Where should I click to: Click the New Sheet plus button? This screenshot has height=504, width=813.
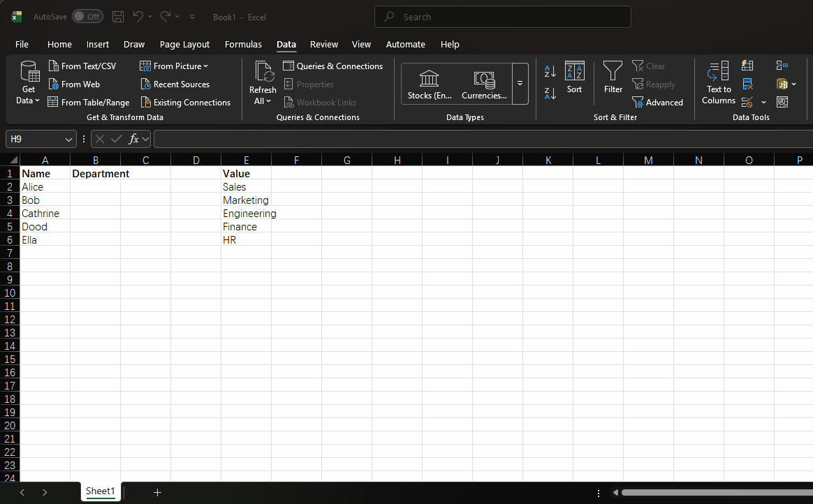(x=157, y=492)
